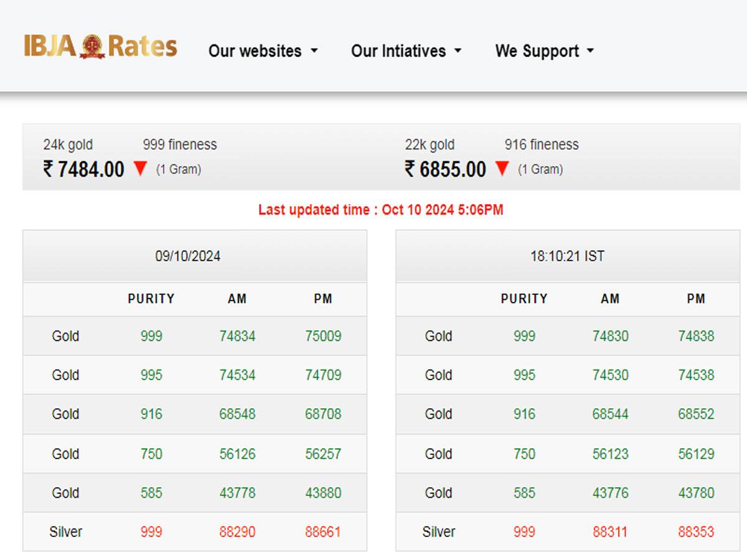Image resolution: width=747 pixels, height=560 pixels.
Task: Click the red down arrow beside ₹ 7484.00
Action: click(x=140, y=169)
